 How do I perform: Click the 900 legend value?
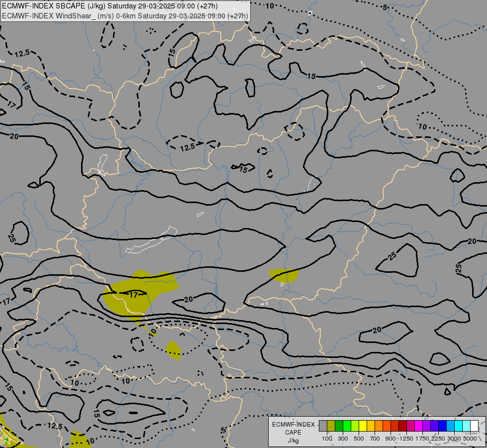pyautogui.click(x=390, y=439)
